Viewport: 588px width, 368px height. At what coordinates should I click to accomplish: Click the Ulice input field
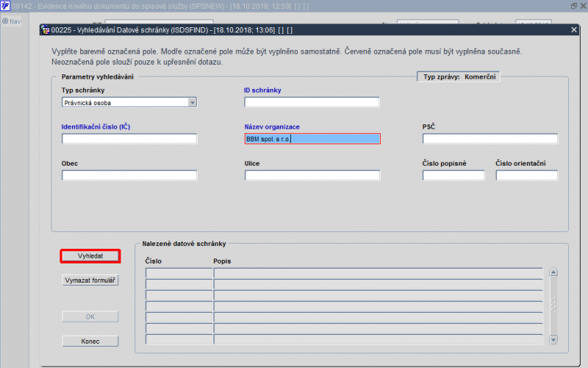[312, 175]
